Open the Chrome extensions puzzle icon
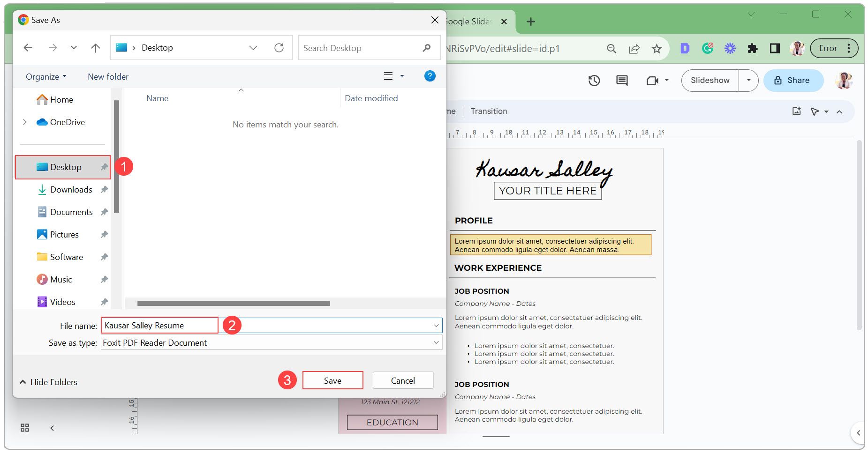This screenshot has height=453, width=868. coord(752,48)
